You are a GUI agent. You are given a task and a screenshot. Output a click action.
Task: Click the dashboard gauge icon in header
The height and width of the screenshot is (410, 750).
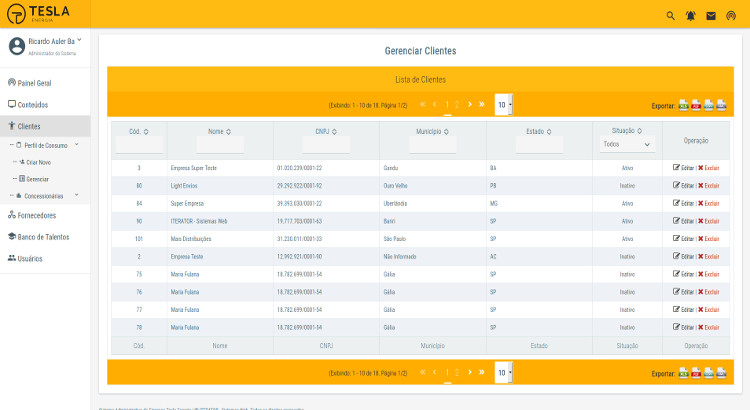pyautogui.click(x=731, y=16)
